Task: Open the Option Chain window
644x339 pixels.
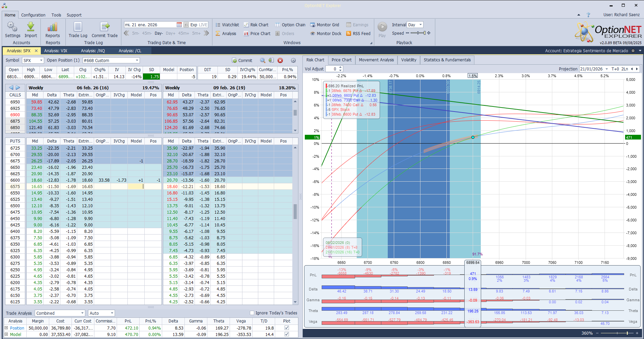Action: point(290,25)
